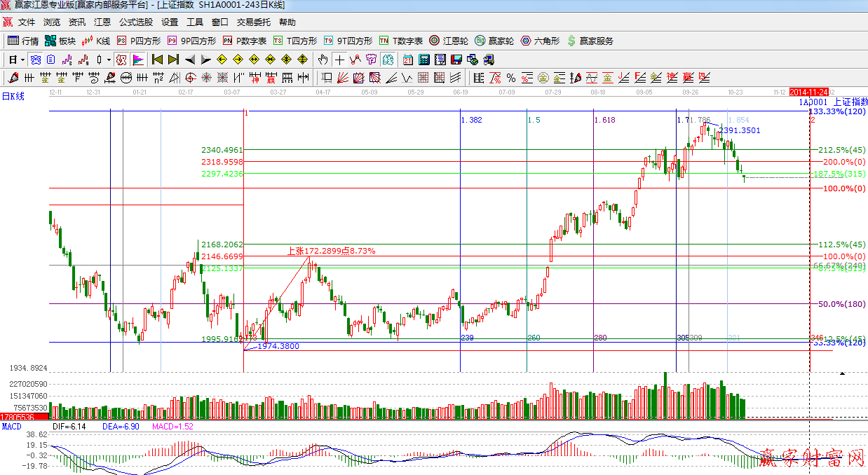Expand the candlestick style dropdown arrow
The image size is (868, 475).
coord(109,60)
